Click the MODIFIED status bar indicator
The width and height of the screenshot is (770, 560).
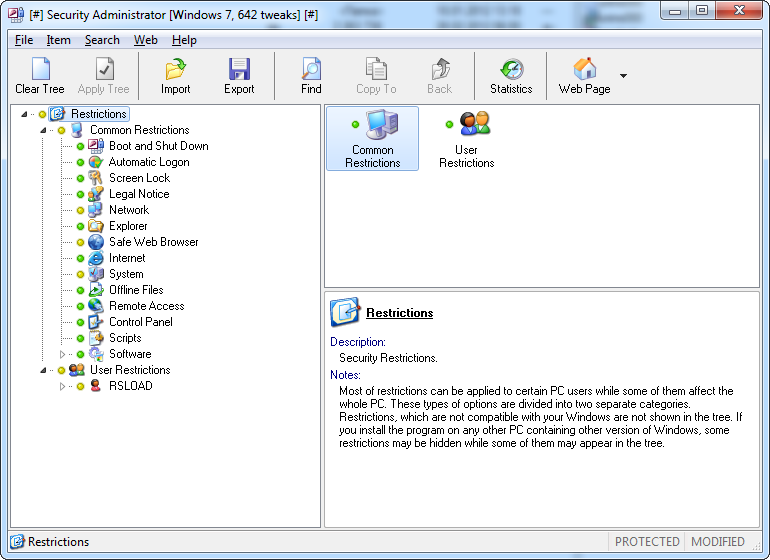click(717, 541)
